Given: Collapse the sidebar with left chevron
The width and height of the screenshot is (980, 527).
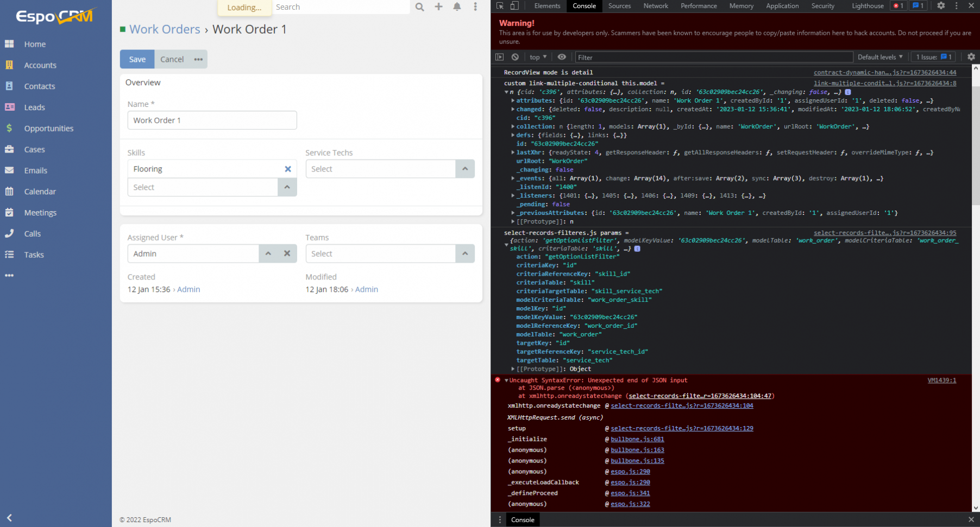Looking at the screenshot, I should click(9, 518).
